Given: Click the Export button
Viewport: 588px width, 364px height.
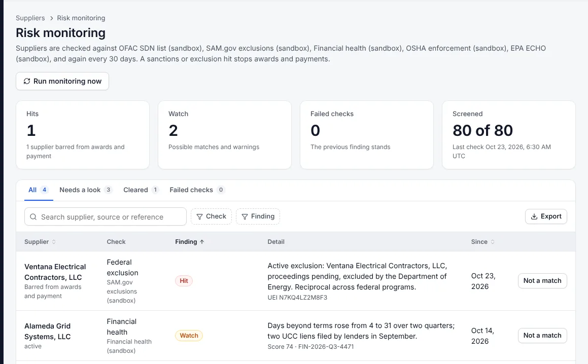Looking at the screenshot, I should 546,216.
